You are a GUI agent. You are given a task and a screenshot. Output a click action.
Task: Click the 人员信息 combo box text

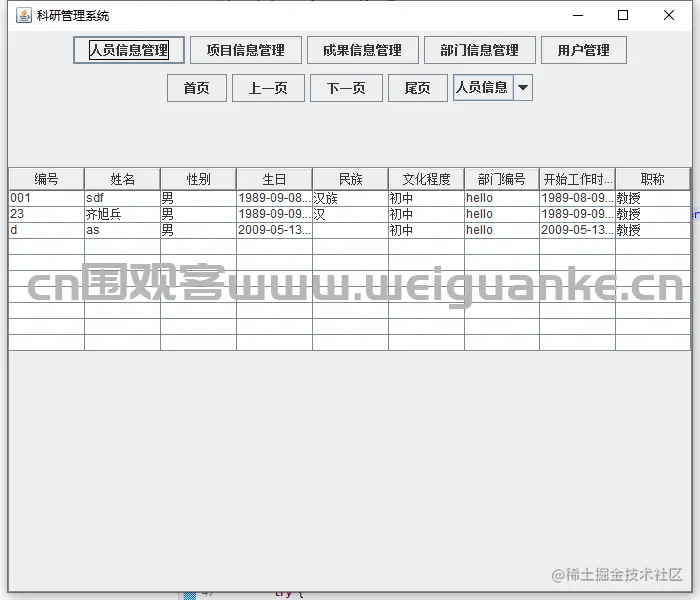pos(483,88)
